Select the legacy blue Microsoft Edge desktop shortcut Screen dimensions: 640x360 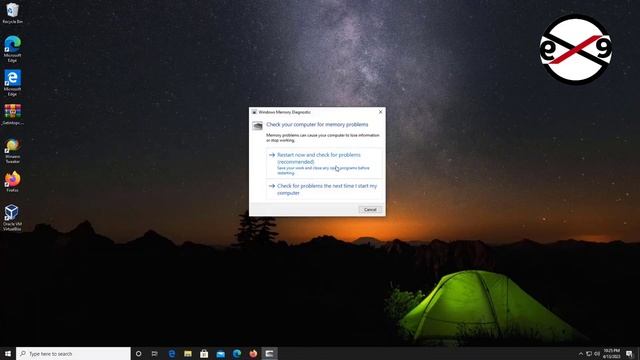(x=13, y=83)
